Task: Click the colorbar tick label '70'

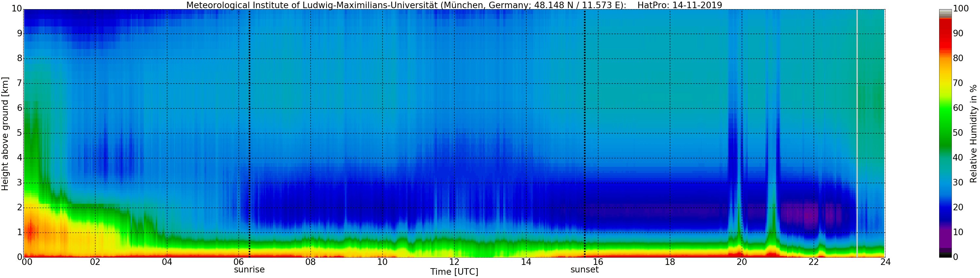Action: pos(958,83)
